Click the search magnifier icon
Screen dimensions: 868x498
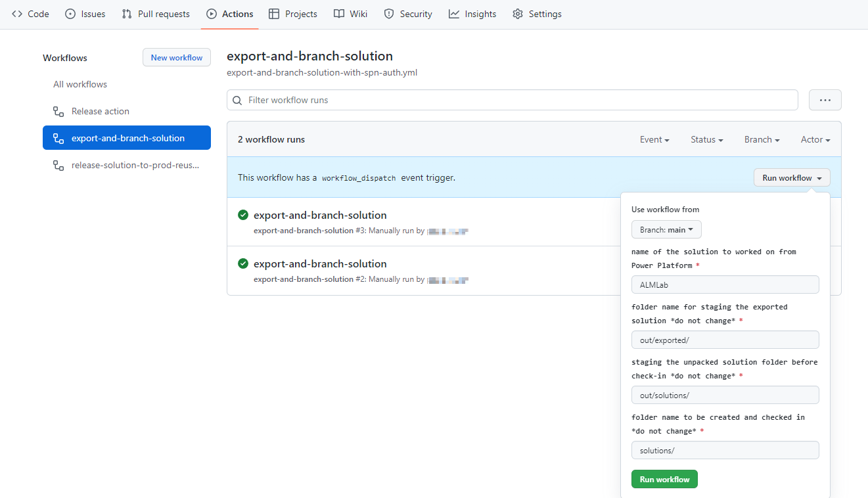pyautogui.click(x=238, y=100)
